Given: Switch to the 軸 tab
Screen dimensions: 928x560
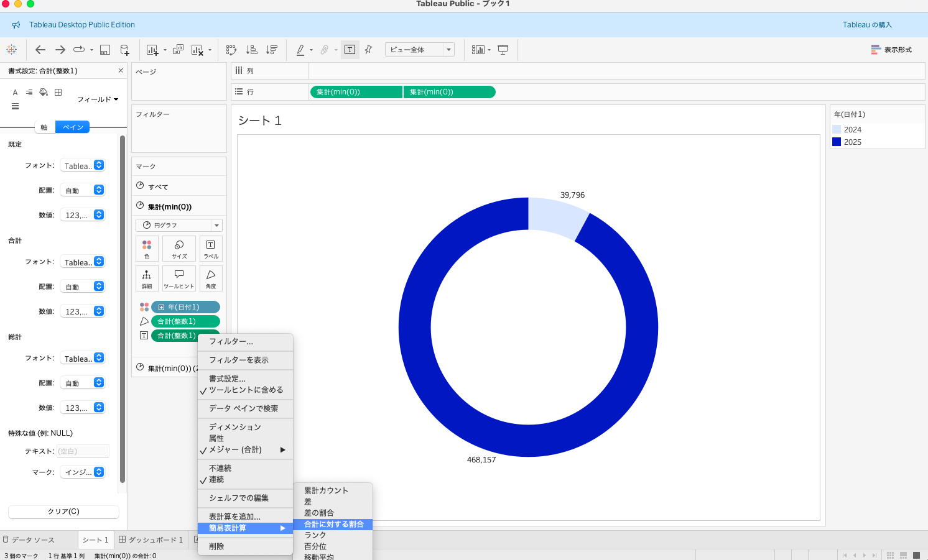Looking at the screenshot, I should [x=44, y=127].
